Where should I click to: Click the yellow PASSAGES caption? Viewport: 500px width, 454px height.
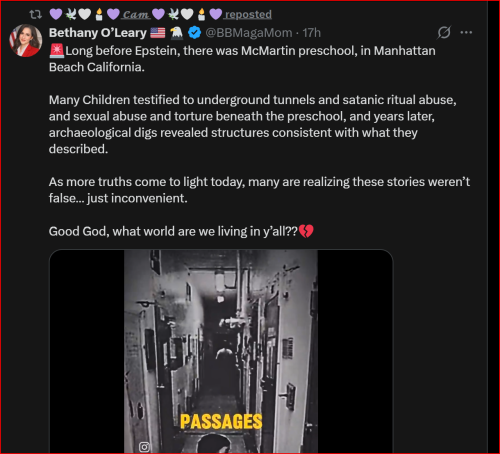tap(221, 422)
